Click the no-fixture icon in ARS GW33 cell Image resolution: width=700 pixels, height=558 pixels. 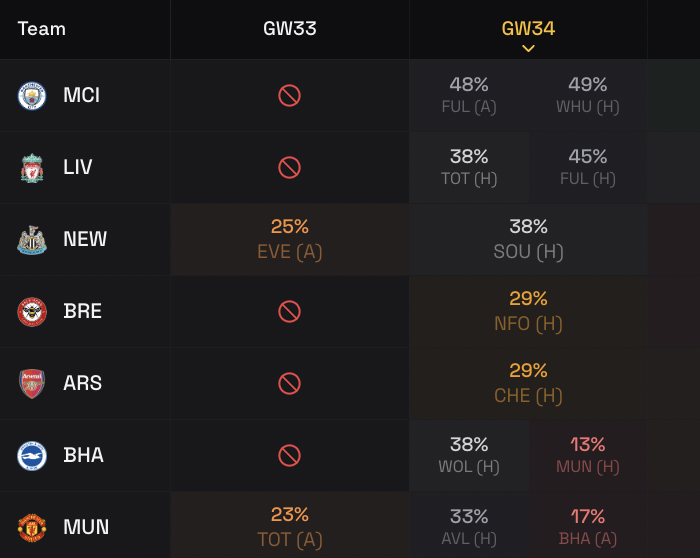(289, 383)
